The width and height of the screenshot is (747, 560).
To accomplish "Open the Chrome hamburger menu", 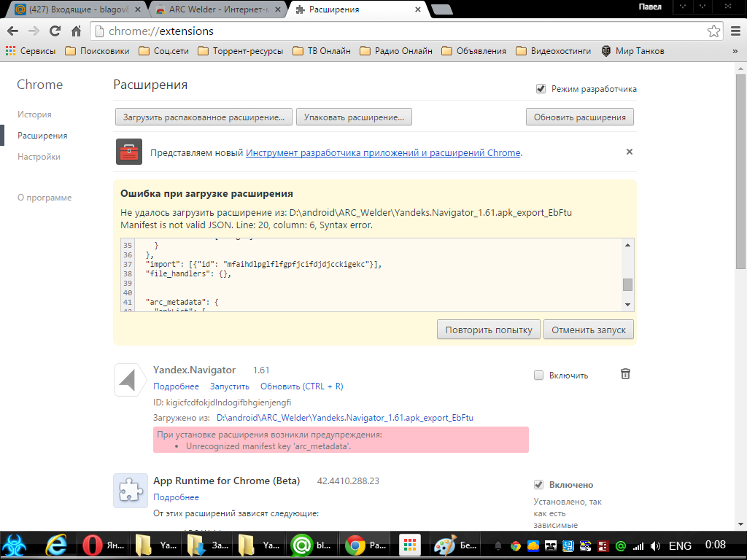I will coord(735,31).
